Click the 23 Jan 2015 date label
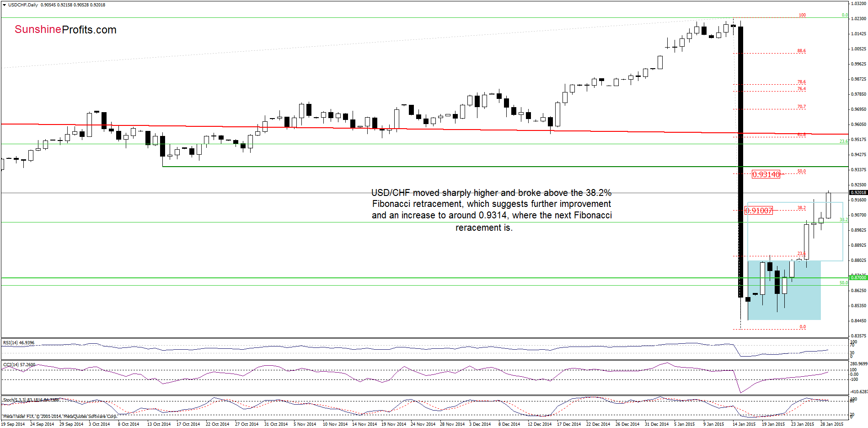 coord(802,424)
